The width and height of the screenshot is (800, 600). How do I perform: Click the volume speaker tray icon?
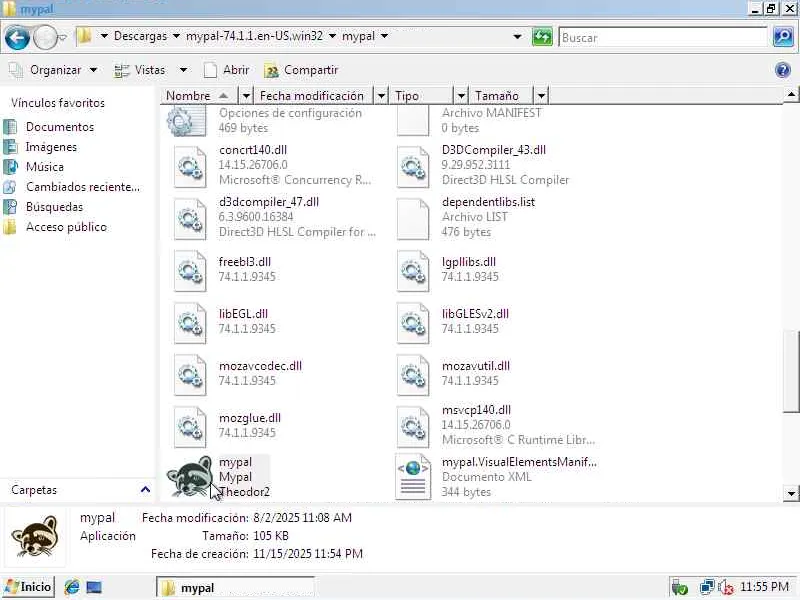coord(726,587)
